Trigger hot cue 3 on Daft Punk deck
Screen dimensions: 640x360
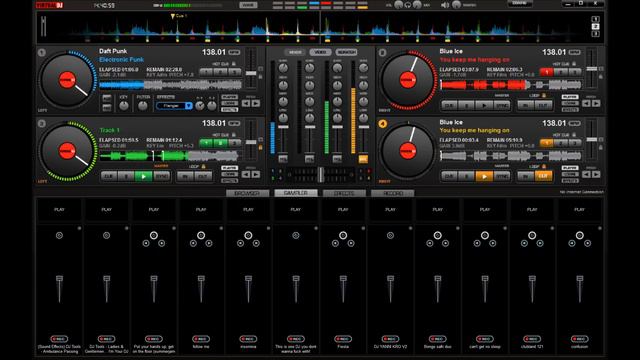pos(235,72)
